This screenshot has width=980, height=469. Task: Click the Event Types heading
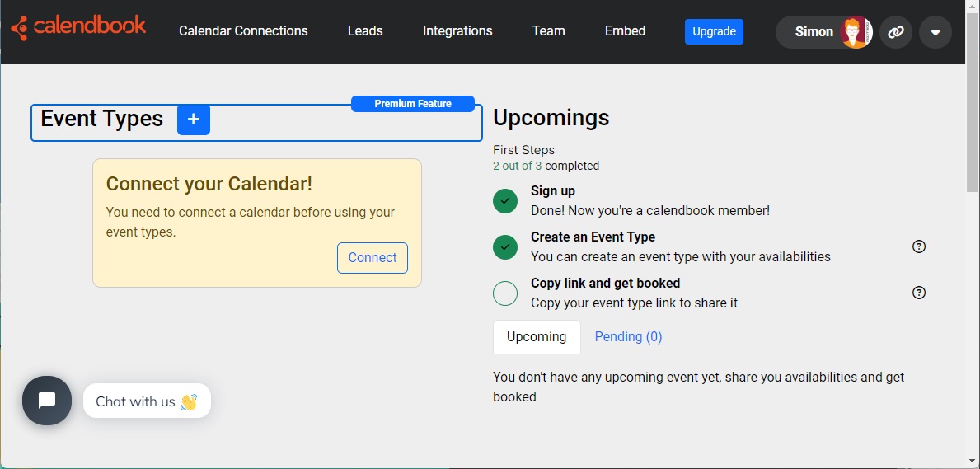102,119
